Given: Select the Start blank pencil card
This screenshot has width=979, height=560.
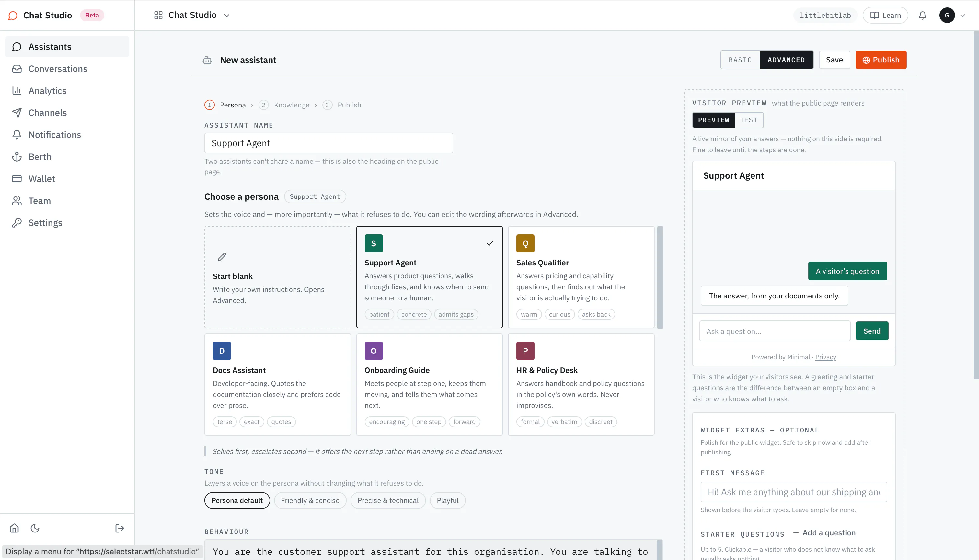Looking at the screenshot, I should click(277, 277).
